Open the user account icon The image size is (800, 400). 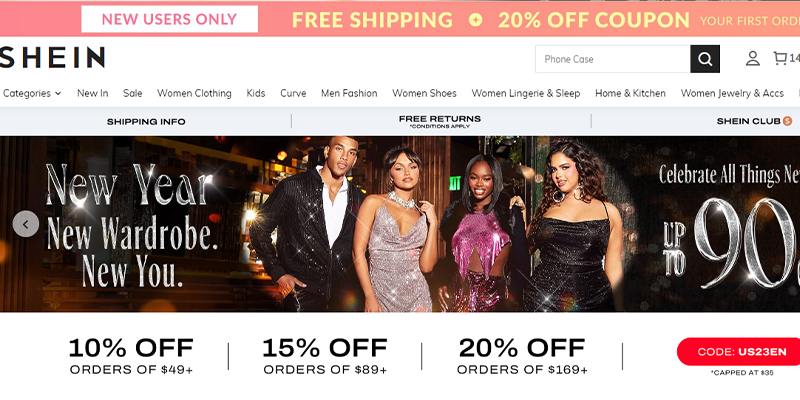point(753,59)
